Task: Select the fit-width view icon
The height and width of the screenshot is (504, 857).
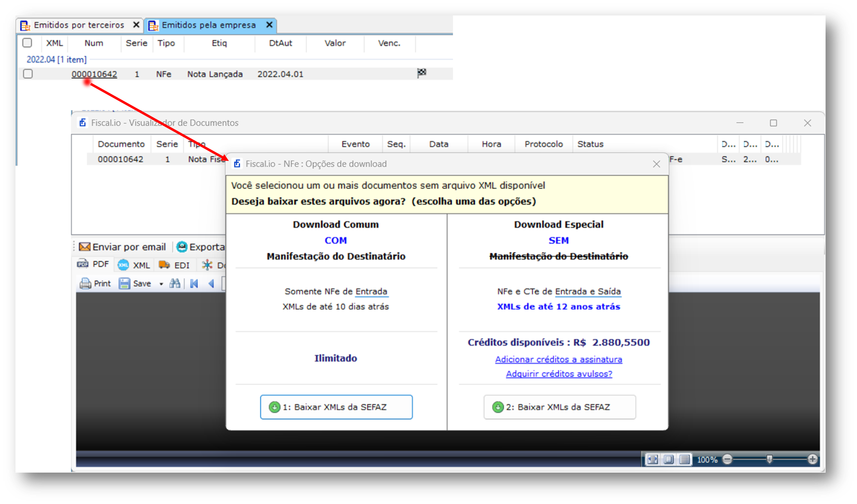Action: 652,460
